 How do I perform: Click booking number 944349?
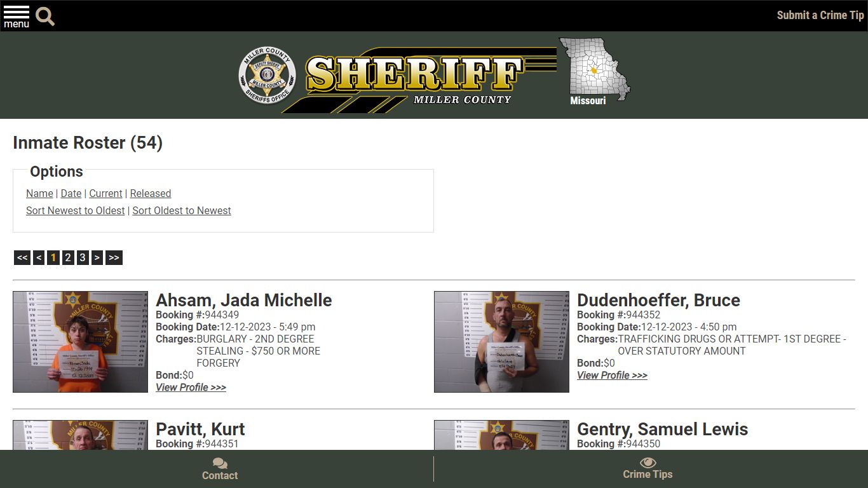click(222, 315)
